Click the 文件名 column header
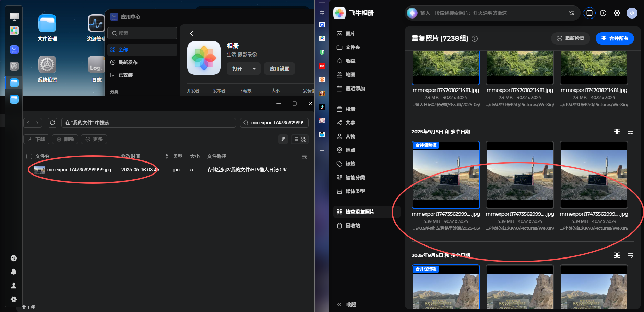The width and height of the screenshot is (644, 312). (x=43, y=156)
